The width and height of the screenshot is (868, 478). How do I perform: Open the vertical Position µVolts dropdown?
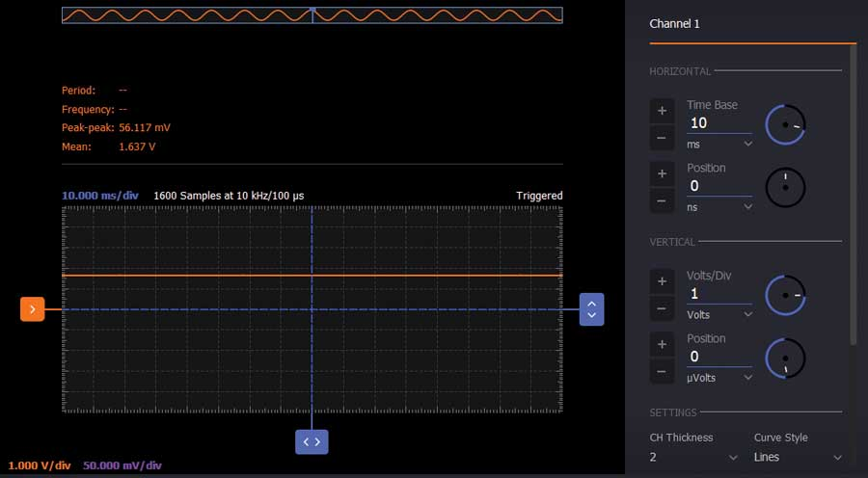tap(719, 378)
